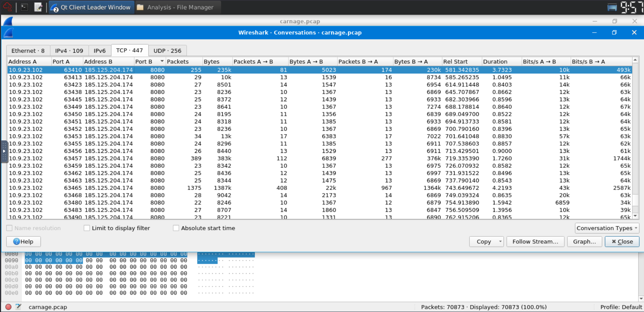
Task: Click Profile: Default in status bar
Action: (621, 307)
